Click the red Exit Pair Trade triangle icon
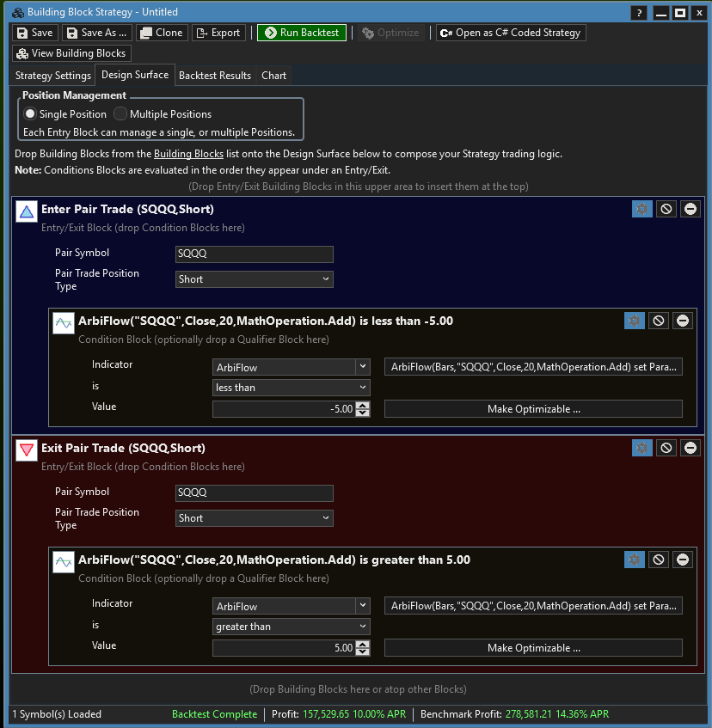 pos(27,450)
